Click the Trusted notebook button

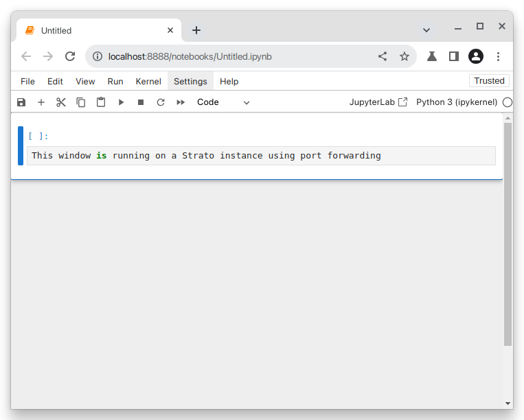(489, 81)
